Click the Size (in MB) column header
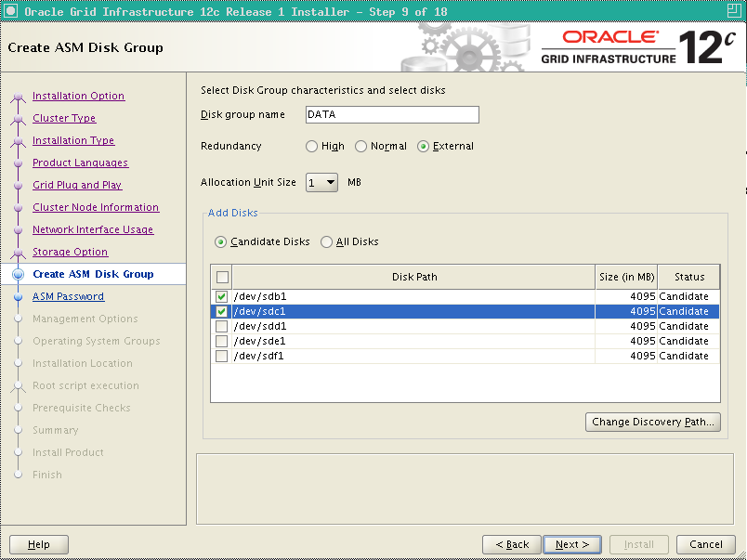This screenshot has height=560, width=747. (626, 277)
